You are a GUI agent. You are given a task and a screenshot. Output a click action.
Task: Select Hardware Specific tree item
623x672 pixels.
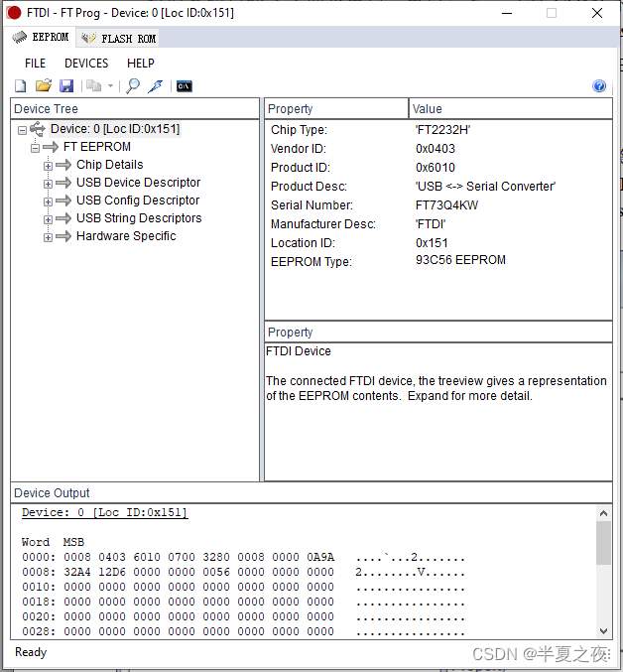[126, 236]
